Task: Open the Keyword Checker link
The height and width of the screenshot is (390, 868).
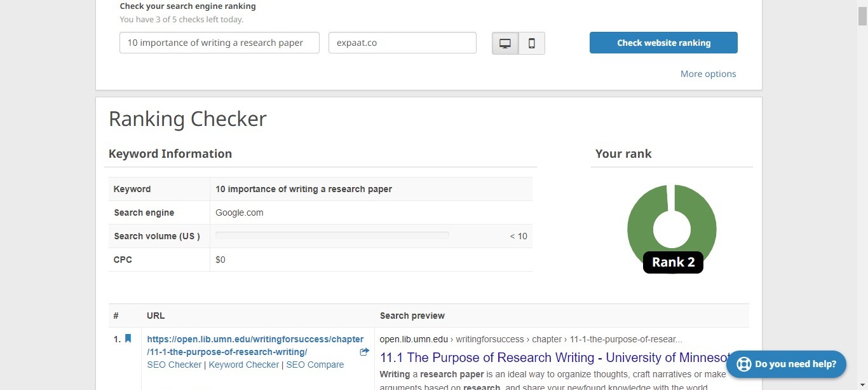Action: [x=243, y=365]
